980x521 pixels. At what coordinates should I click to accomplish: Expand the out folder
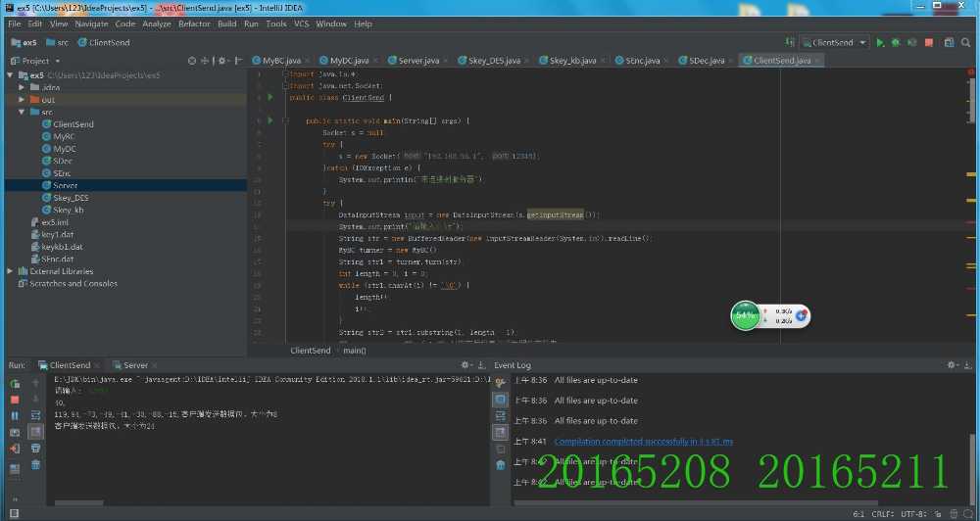tap(22, 100)
